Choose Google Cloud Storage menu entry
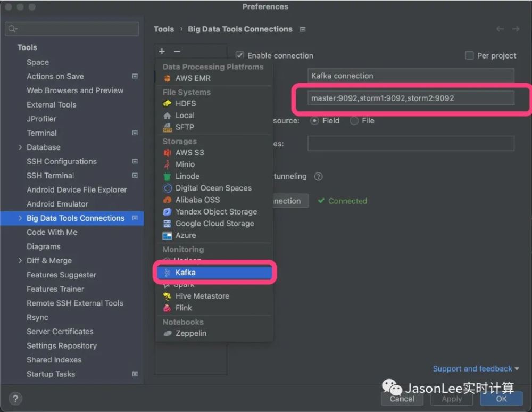The width and height of the screenshot is (532, 412). click(x=214, y=224)
